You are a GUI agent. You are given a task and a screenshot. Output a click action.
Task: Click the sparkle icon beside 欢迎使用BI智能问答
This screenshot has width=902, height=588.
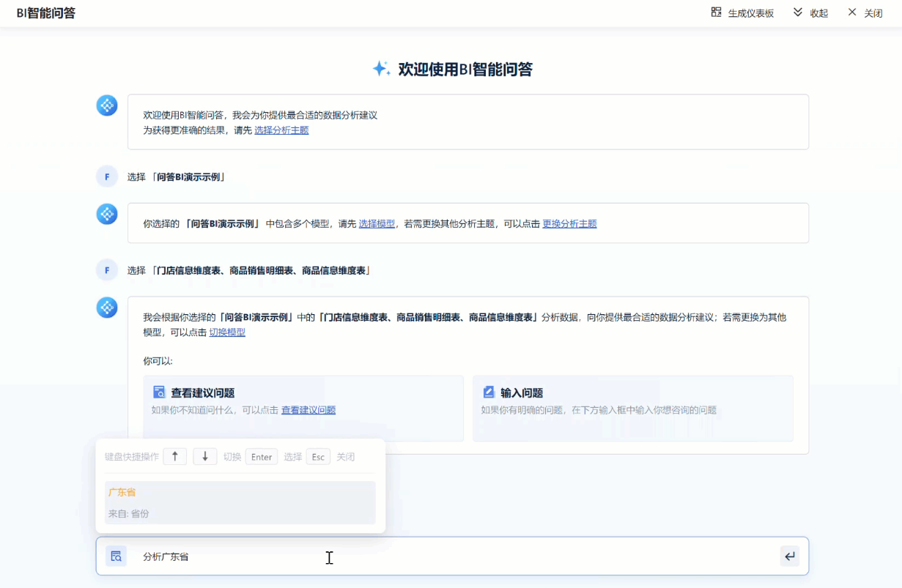(381, 69)
